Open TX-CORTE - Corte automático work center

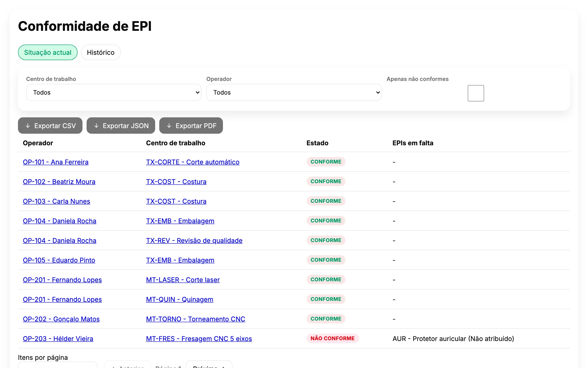coord(193,162)
